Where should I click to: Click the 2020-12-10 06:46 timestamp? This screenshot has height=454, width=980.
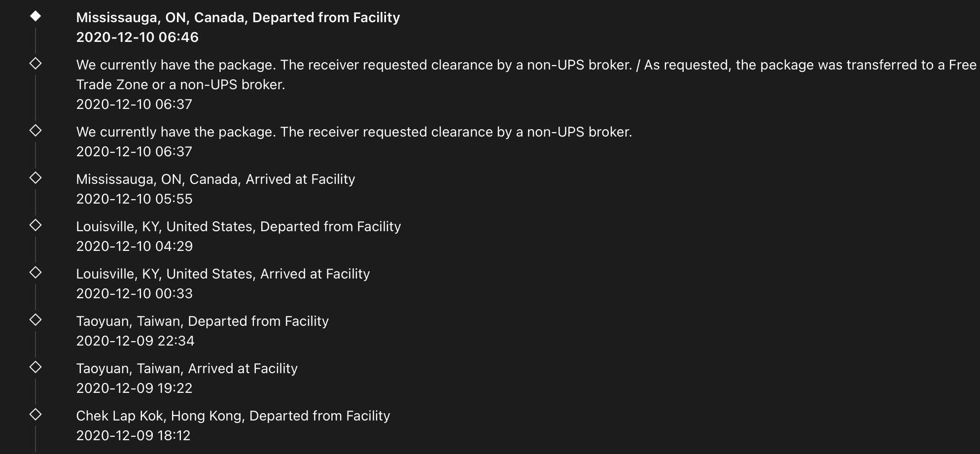click(x=138, y=37)
